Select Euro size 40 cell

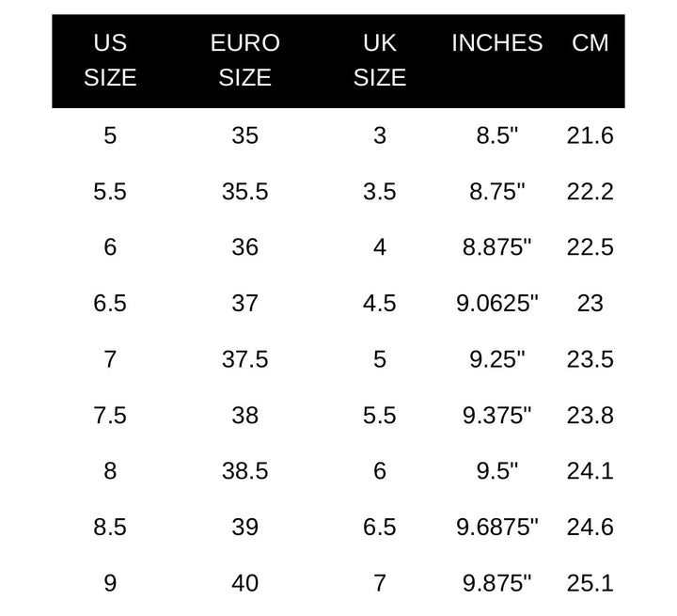coord(245,583)
